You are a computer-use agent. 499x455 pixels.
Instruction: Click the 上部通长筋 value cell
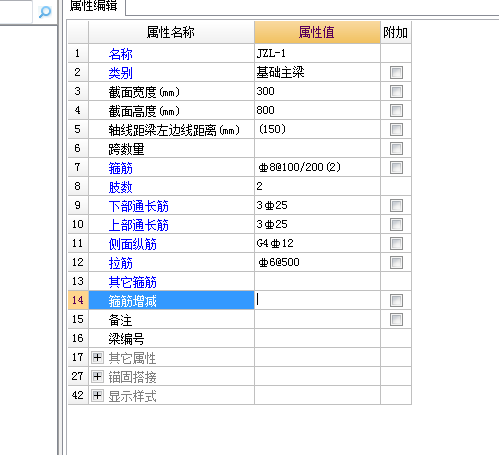(x=317, y=224)
